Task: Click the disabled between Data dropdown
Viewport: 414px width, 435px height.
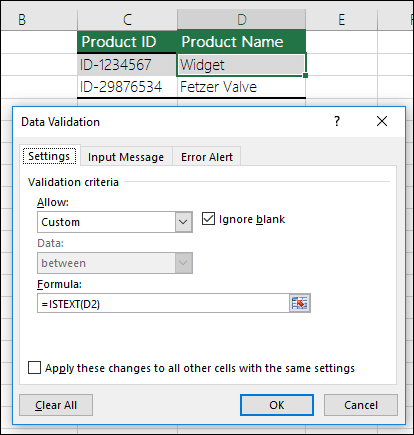Action: pyautogui.click(x=115, y=263)
